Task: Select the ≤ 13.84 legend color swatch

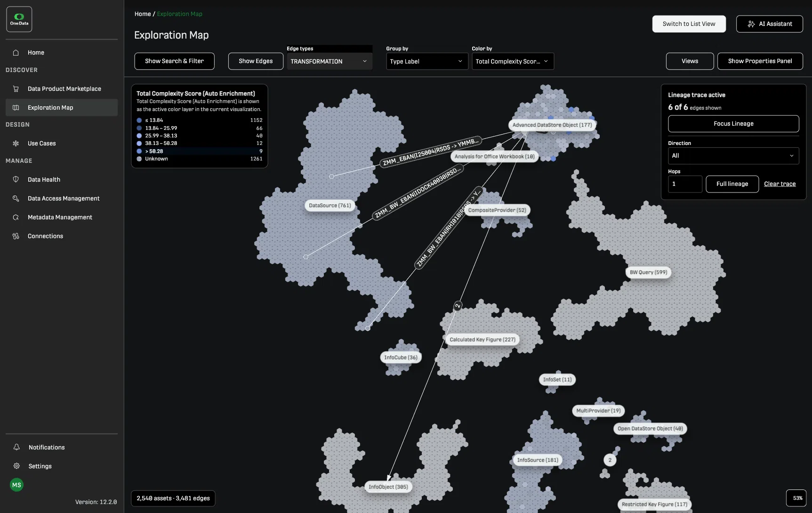Action: 139,120
